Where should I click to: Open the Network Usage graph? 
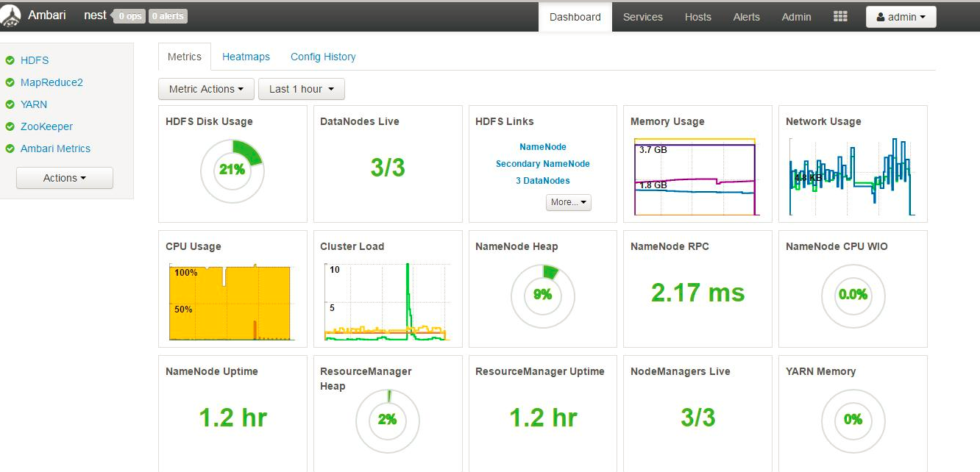(x=852, y=176)
